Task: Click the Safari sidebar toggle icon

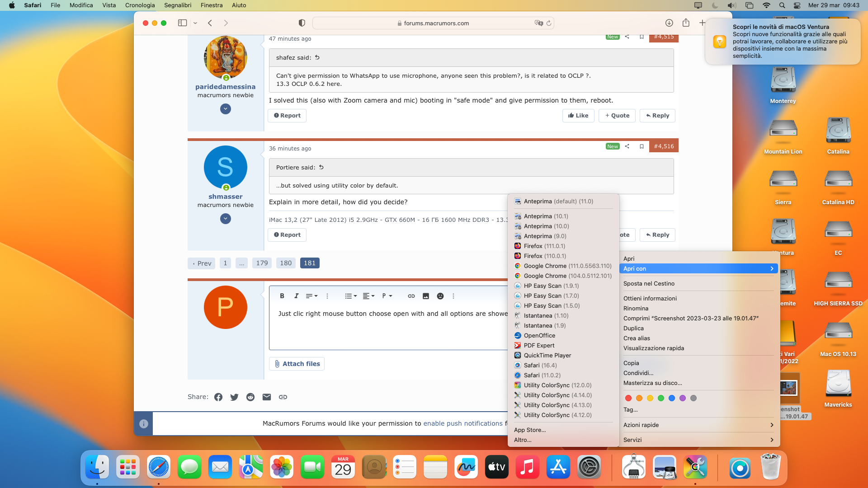Action: coord(182,23)
